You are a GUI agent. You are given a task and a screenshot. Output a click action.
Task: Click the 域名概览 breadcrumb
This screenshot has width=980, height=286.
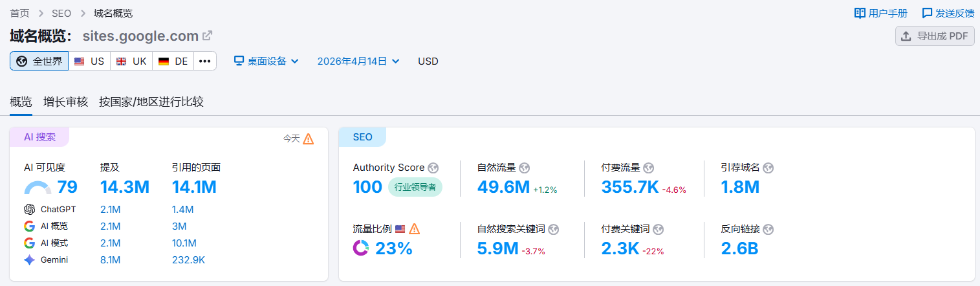113,13
